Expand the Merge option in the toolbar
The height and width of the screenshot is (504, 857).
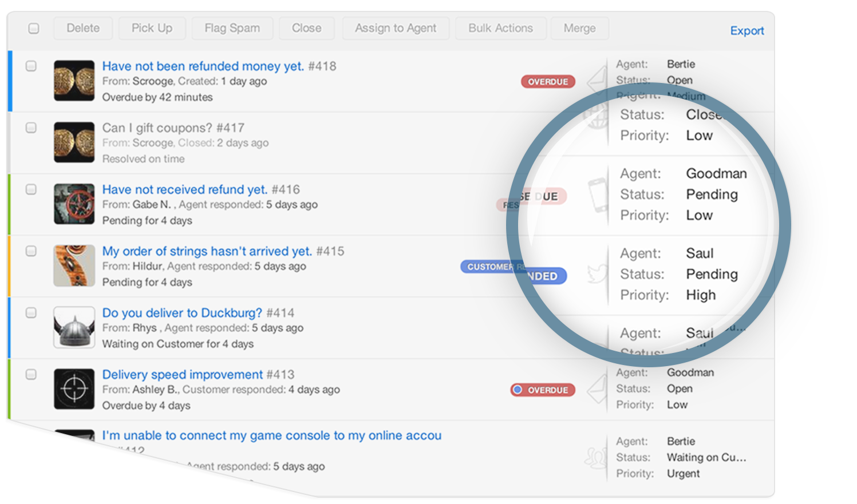click(x=579, y=28)
